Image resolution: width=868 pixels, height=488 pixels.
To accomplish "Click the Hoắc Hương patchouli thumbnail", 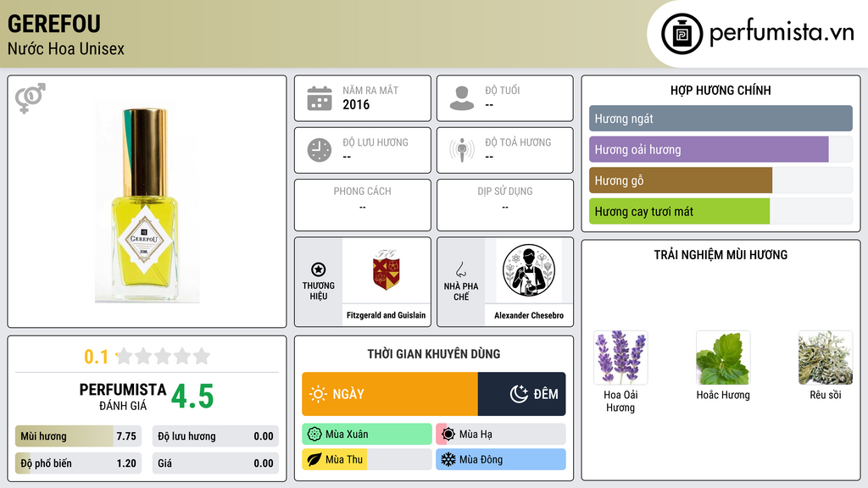I will 723,358.
